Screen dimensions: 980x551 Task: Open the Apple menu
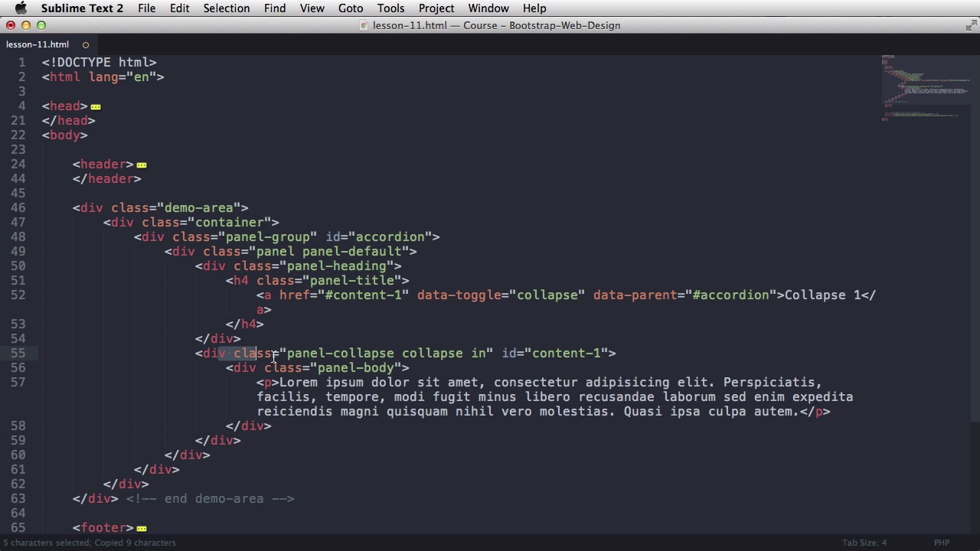pyautogui.click(x=21, y=8)
